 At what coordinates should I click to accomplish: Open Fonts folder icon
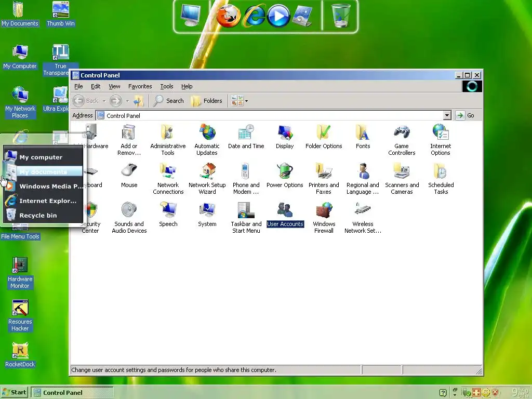pos(363,137)
